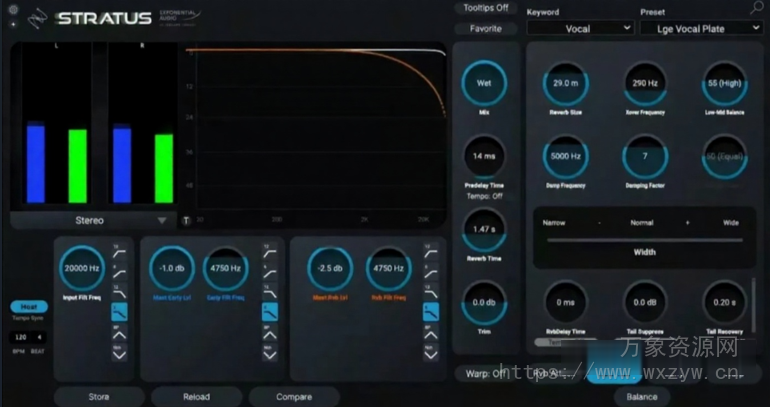This screenshot has width=770, height=407.
Task: Click the circled T icon below the graph
Action: (x=187, y=220)
